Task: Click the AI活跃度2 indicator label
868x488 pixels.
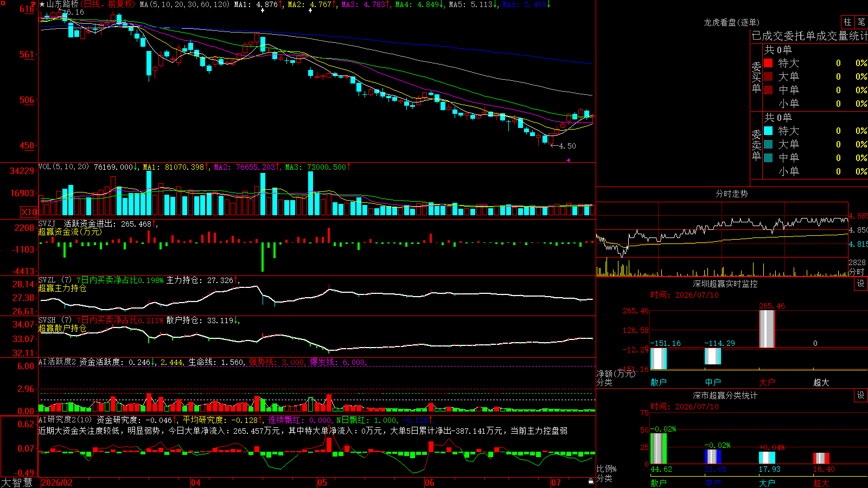Action: click(58, 362)
